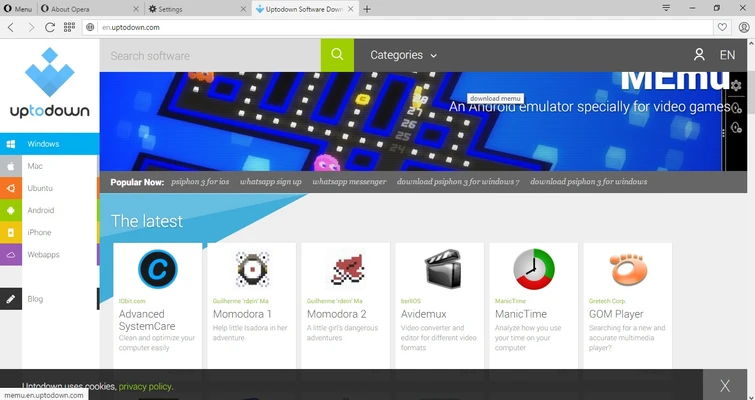Focus the address bar showing en.uptodown.com

click(398, 27)
